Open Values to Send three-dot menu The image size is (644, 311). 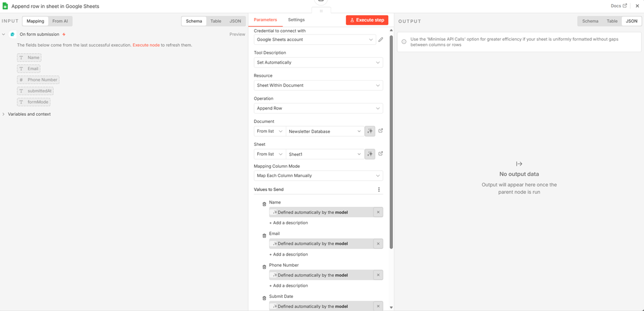click(379, 190)
